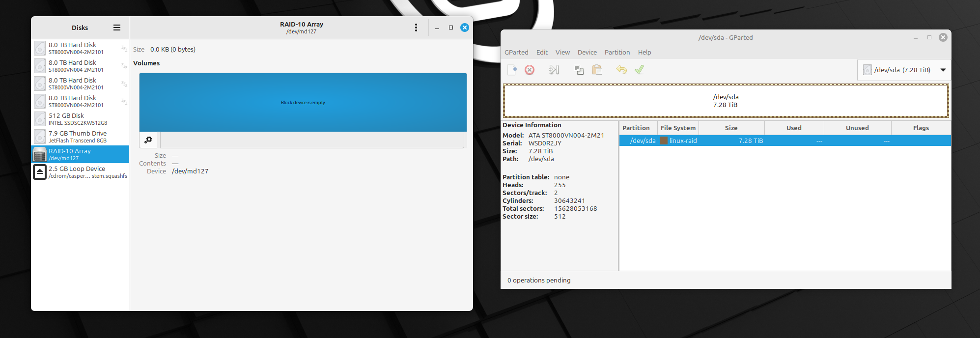Select the RAID-10 Array /dev/md127 entry
Viewport: 980px width, 338px height.
[81, 154]
